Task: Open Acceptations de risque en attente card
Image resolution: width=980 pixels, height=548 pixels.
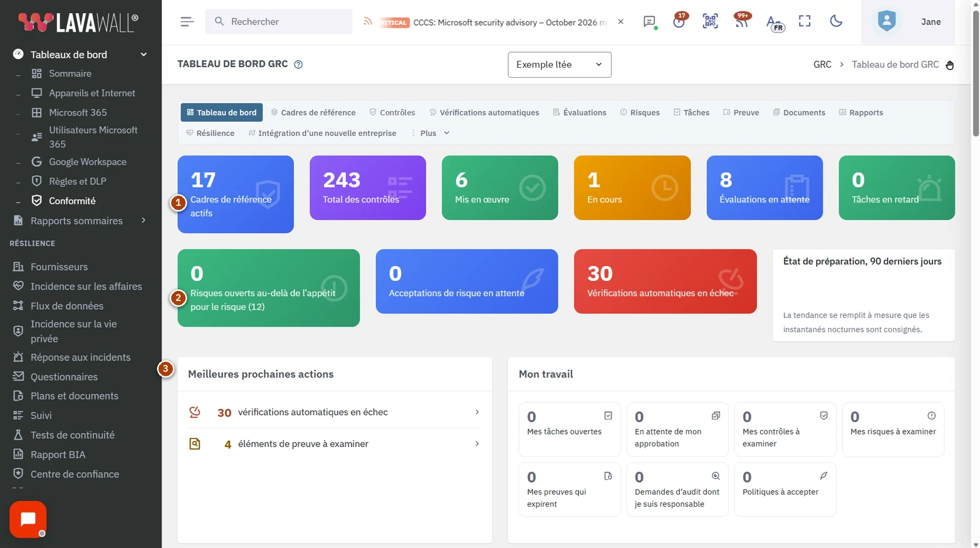Action: coord(467,282)
